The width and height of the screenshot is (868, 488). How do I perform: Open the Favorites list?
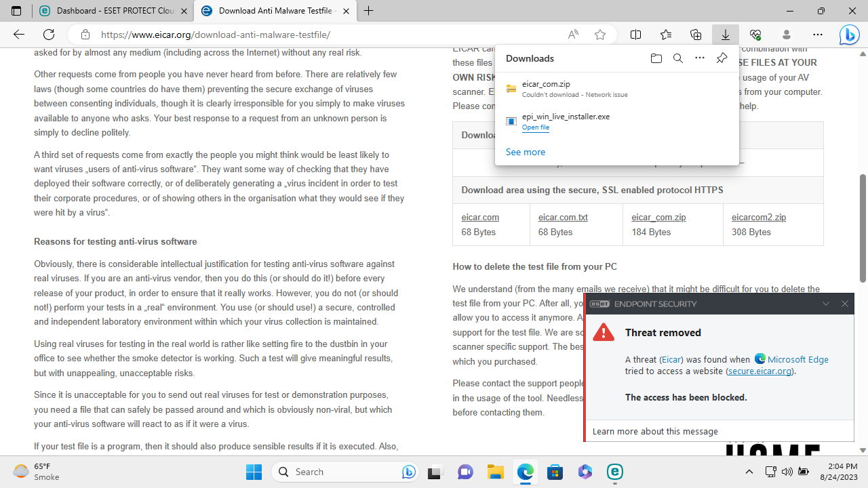(666, 35)
